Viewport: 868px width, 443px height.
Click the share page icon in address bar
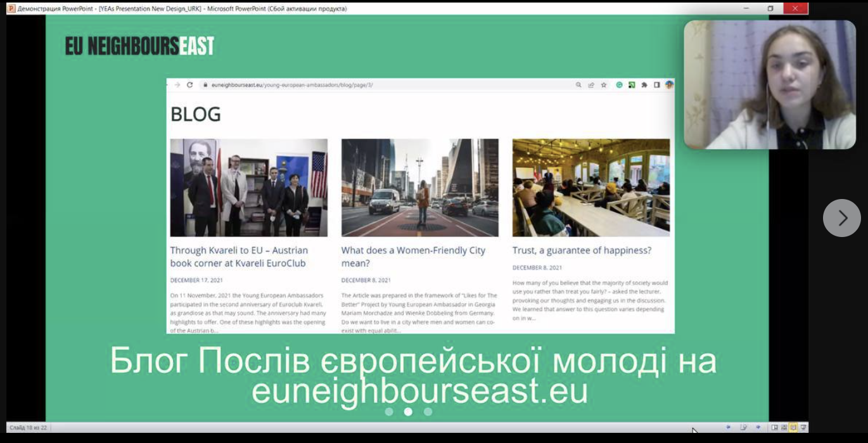[x=591, y=85]
